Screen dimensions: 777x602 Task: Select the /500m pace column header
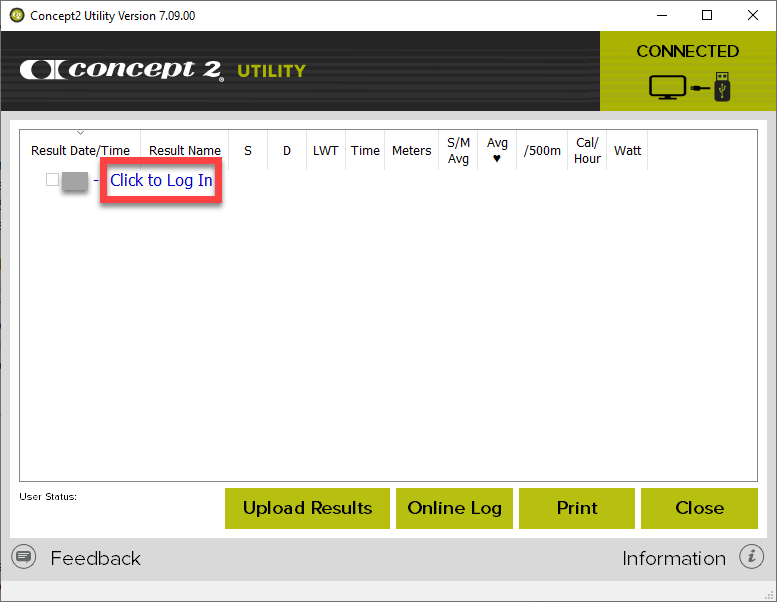coord(542,150)
